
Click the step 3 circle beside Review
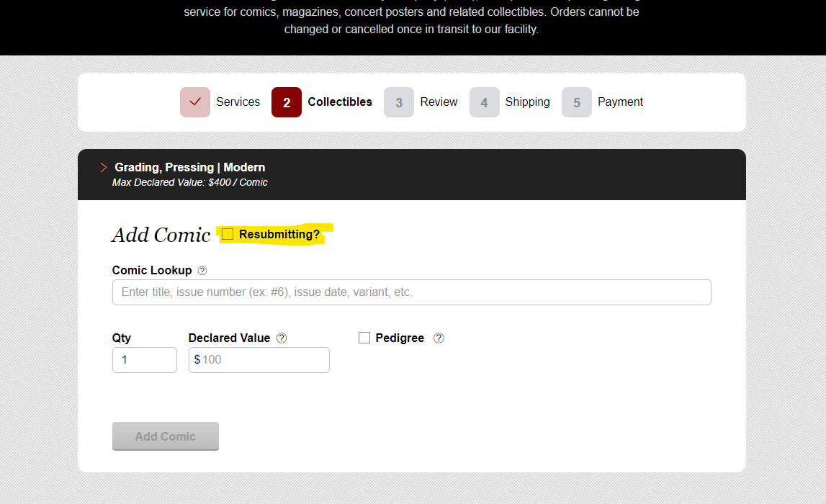399,102
